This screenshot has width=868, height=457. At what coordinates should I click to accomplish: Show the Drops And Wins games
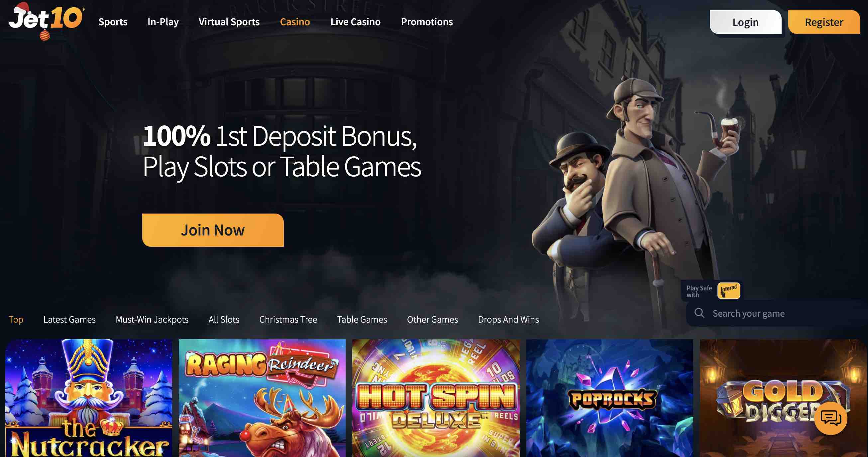[x=508, y=319]
